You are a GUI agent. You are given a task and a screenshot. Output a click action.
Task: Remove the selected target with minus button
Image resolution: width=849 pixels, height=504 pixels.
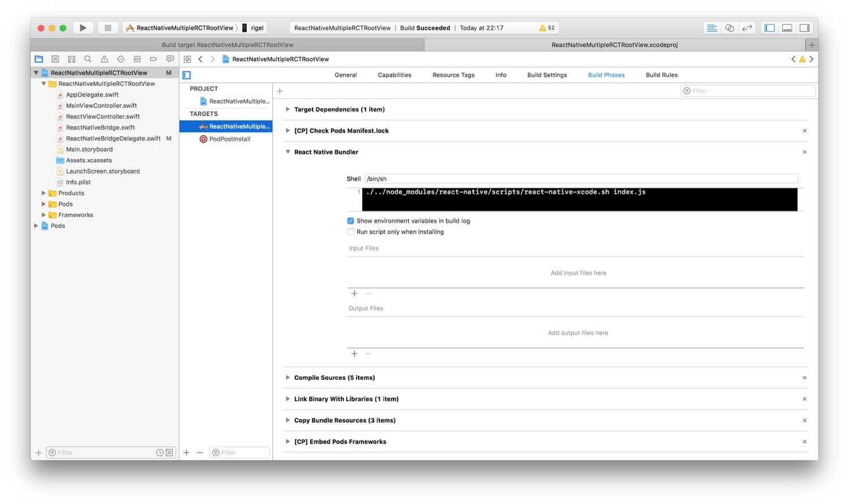click(x=200, y=453)
